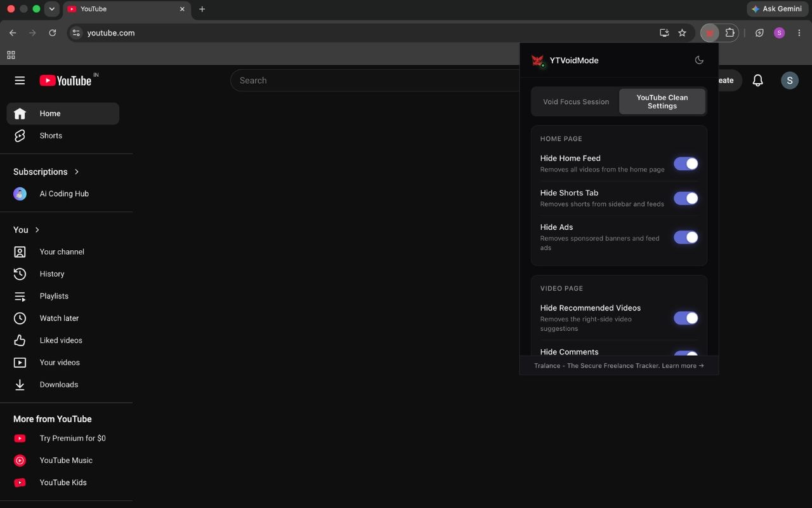Click the user avatar in YouTube header
Screen dimensions: 812x508
pos(789,80)
